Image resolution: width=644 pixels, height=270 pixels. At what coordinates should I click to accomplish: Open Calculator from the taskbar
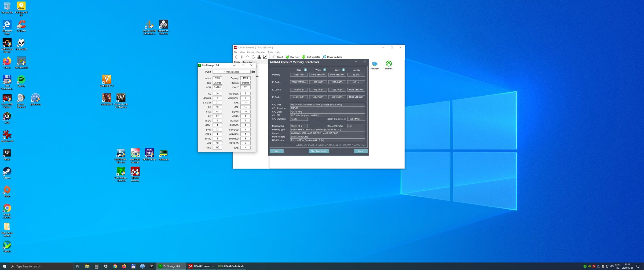[x=96, y=266]
